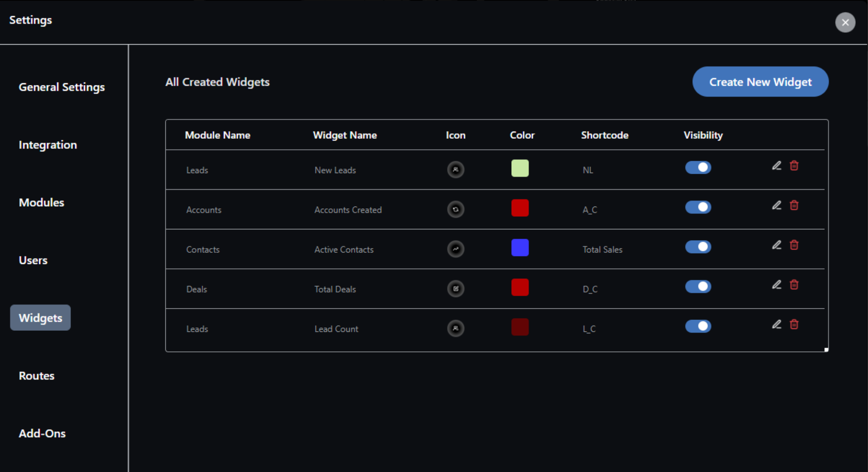Edit the Accounts Created widget
This screenshot has height=472, width=868.
pyautogui.click(x=777, y=205)
